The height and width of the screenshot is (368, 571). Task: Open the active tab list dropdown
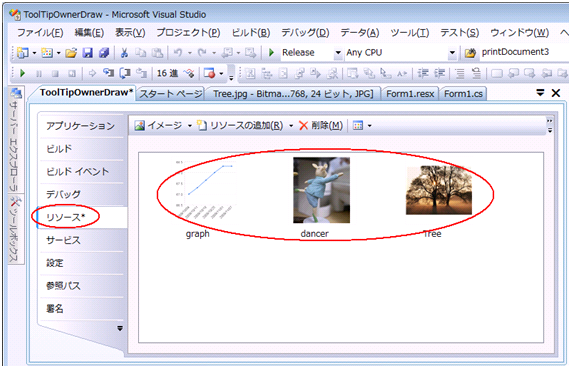pyautogui.click(x=540, y=93)
